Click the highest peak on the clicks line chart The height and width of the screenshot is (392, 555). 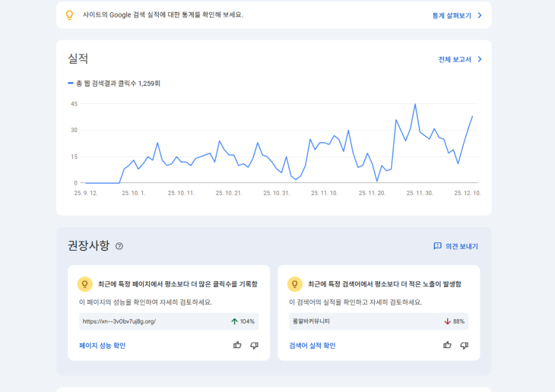(x=415, y=104)
